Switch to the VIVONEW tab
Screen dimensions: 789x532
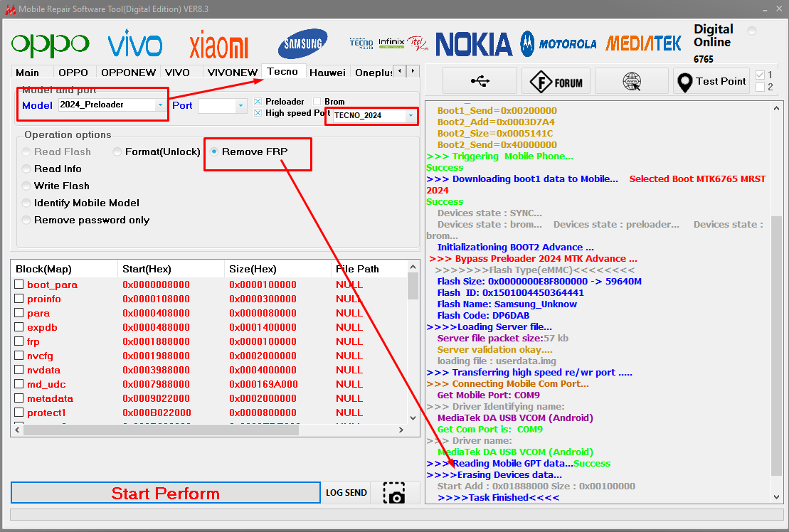pos(232,73)
